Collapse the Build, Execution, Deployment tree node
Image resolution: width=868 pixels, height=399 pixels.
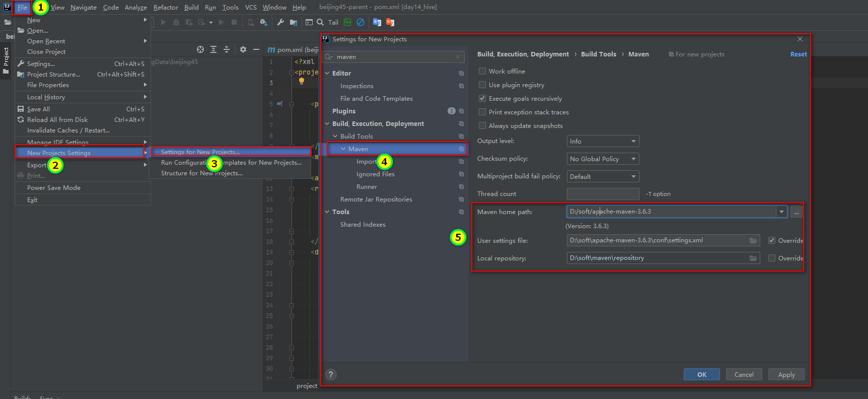click(327, 123)
